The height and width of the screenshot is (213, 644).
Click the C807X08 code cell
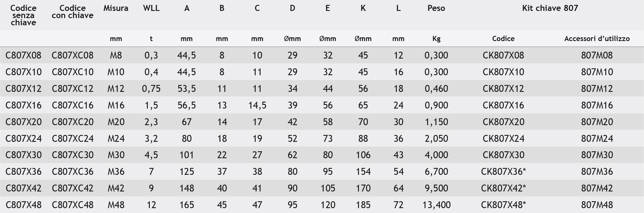23,55
